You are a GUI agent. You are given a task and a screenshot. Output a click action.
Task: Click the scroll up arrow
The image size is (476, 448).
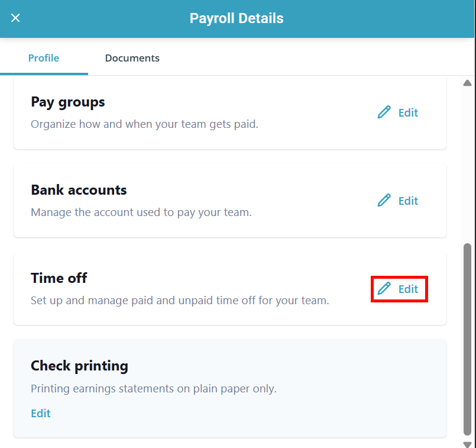(468, 83)
